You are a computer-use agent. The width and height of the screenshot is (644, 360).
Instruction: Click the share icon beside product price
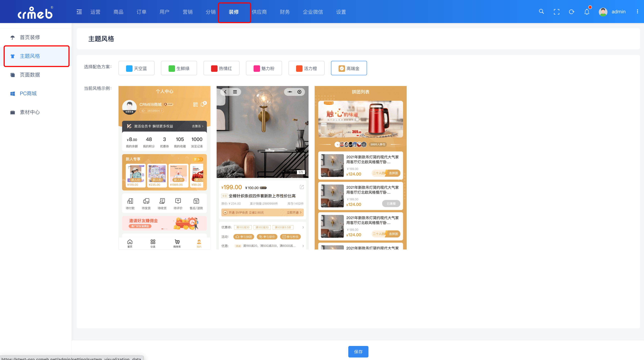click(302, 187)
